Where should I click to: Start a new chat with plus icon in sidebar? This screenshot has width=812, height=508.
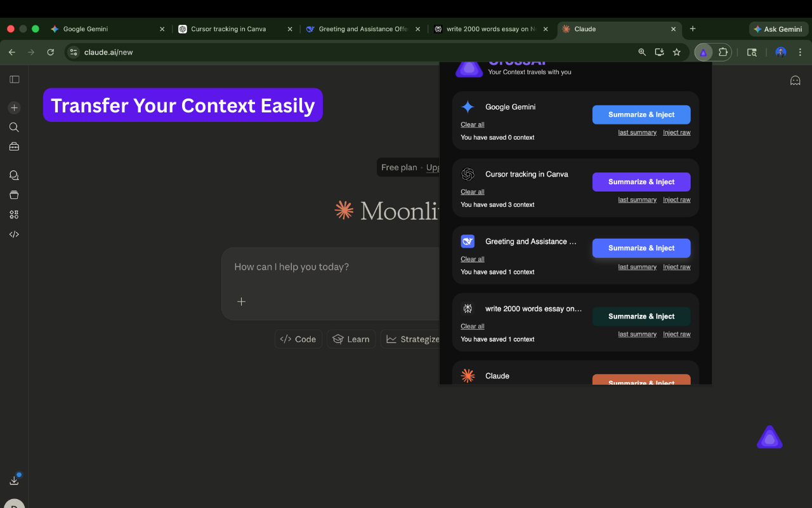tap(14, 108)
